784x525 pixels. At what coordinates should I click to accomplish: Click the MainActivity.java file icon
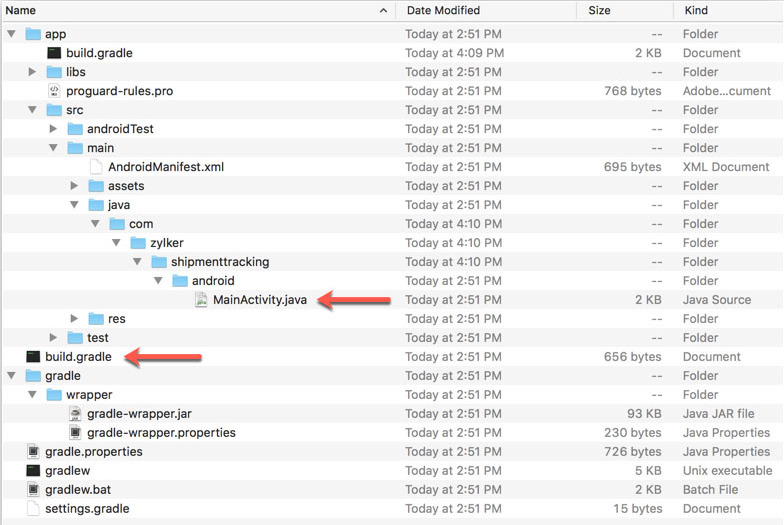[202, 300]
